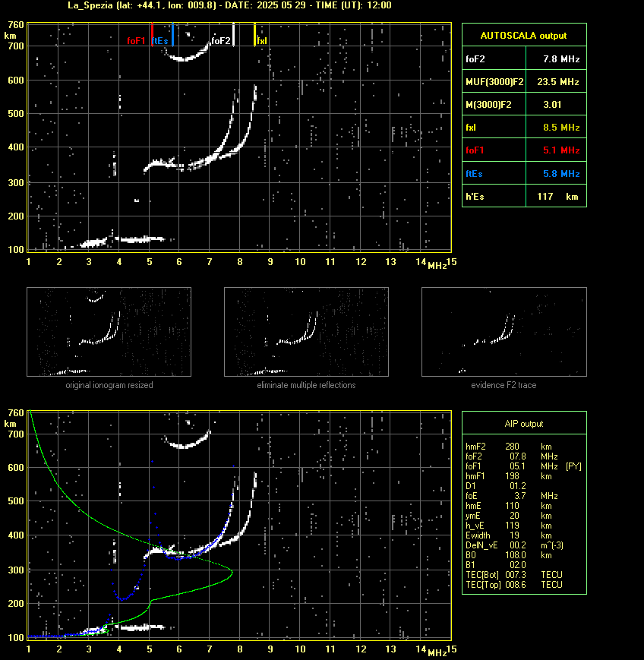Click the La_Spezia title header text
Viewport: 644px width, 660px height.
(x=230, y=5)
